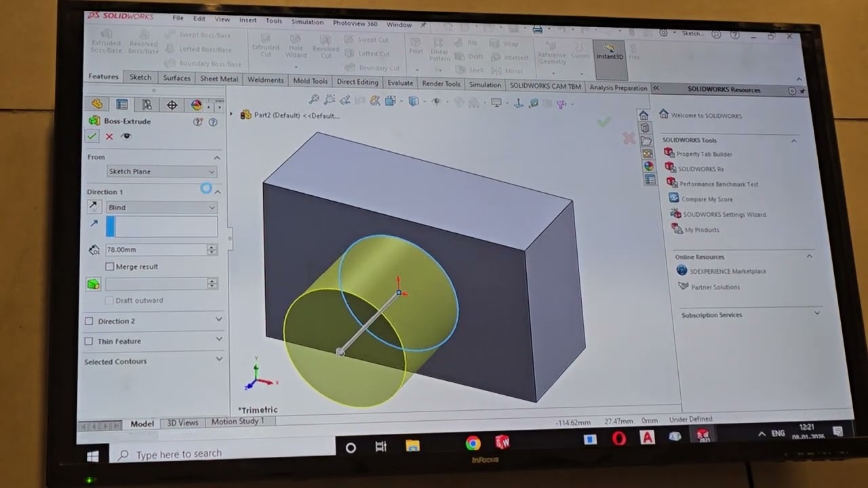Image resolution: width=868 pixels, height=488 pixels.
Task: Open the From Sketch Plane dropdown
Action: point(161,171)
